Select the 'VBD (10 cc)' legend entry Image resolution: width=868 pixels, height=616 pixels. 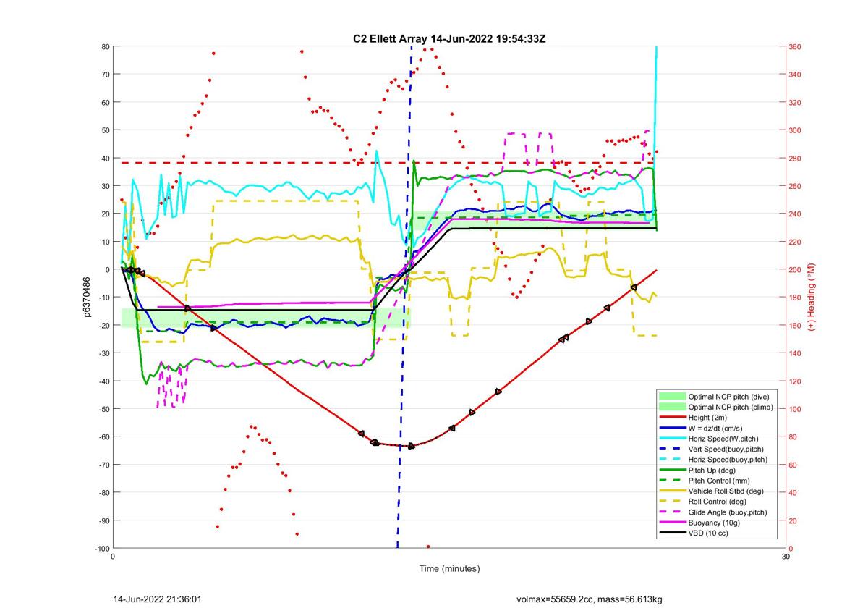[x=708, y=533]
